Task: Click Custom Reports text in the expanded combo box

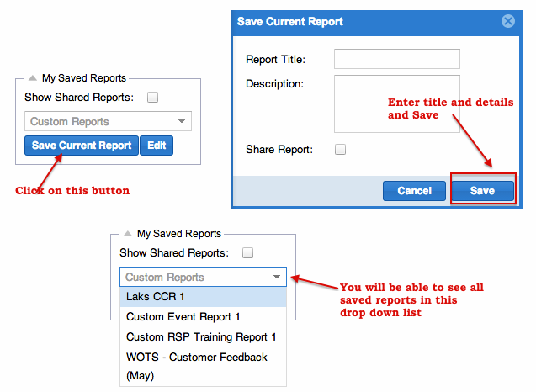Action: pos(165,277)
